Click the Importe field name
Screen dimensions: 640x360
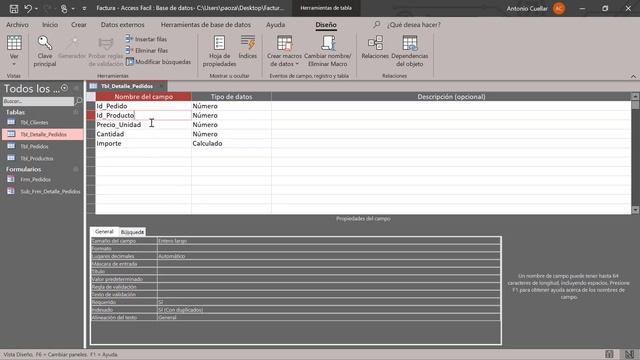coord(109,144)
